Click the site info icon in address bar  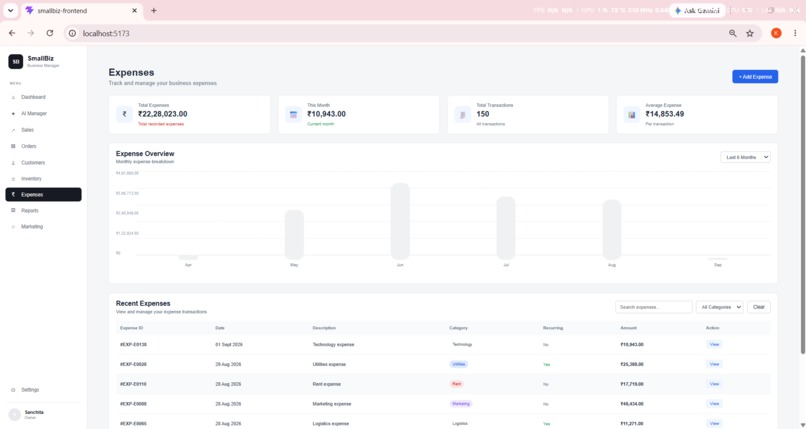(x=72, y=33)
